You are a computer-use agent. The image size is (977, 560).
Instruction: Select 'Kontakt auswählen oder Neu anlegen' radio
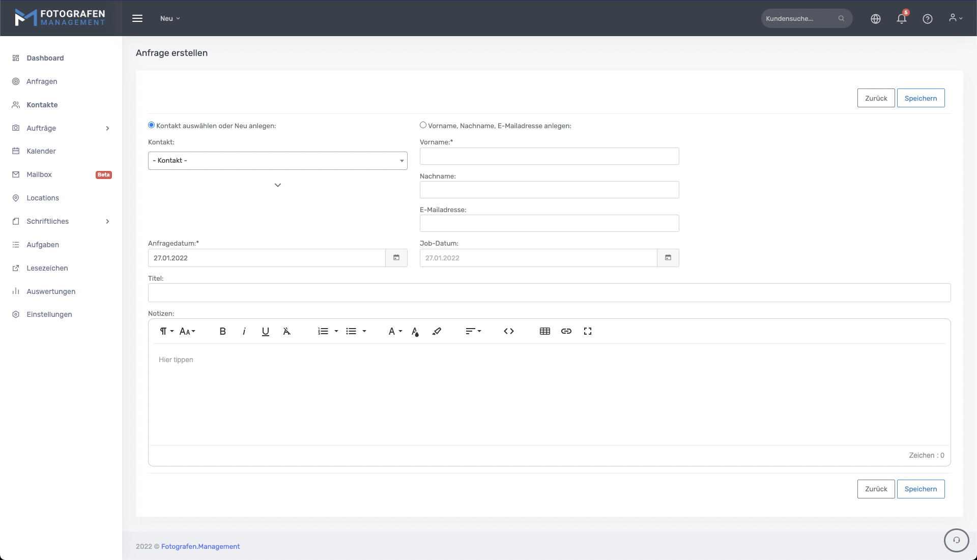pyautogui.click(x=151, y=125)
